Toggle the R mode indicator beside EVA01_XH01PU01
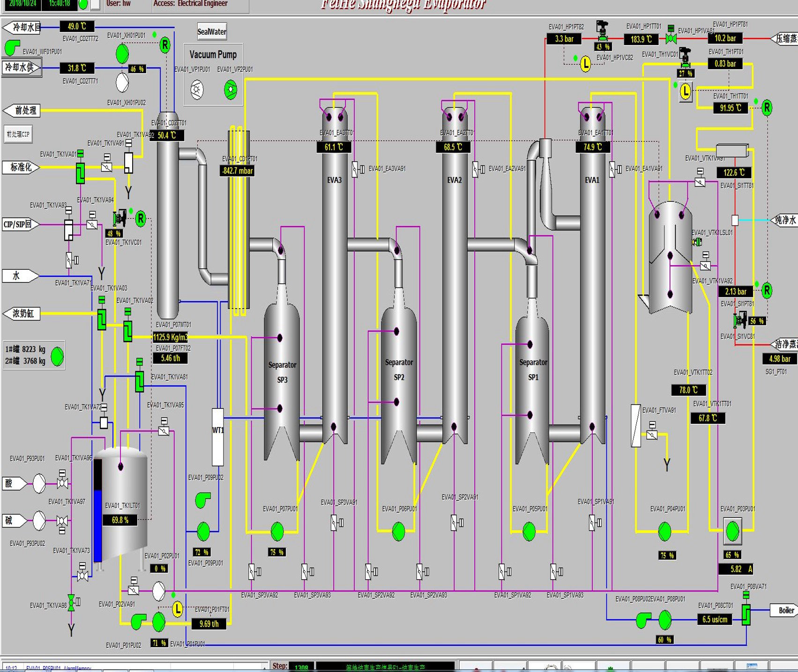 coord(165,45)
